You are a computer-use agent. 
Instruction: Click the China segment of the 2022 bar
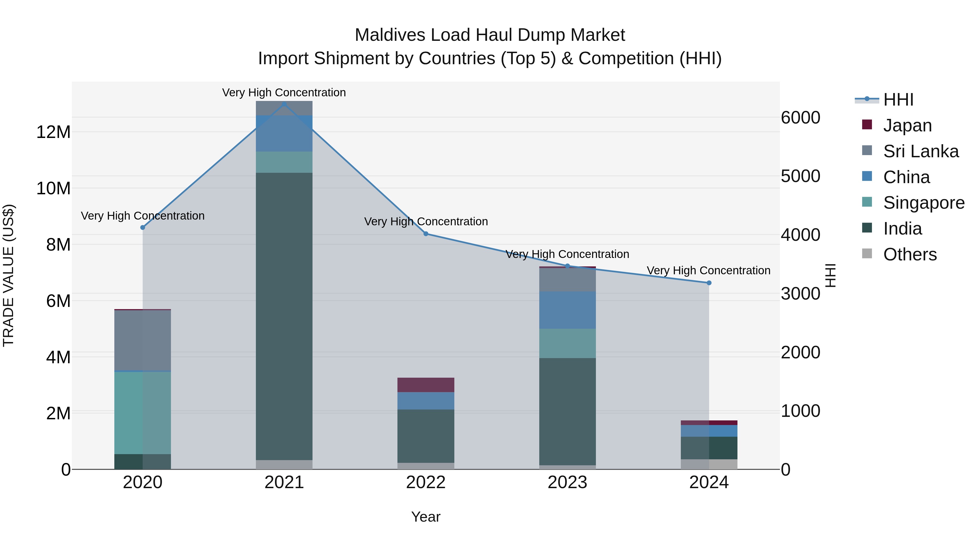point(426,401)
